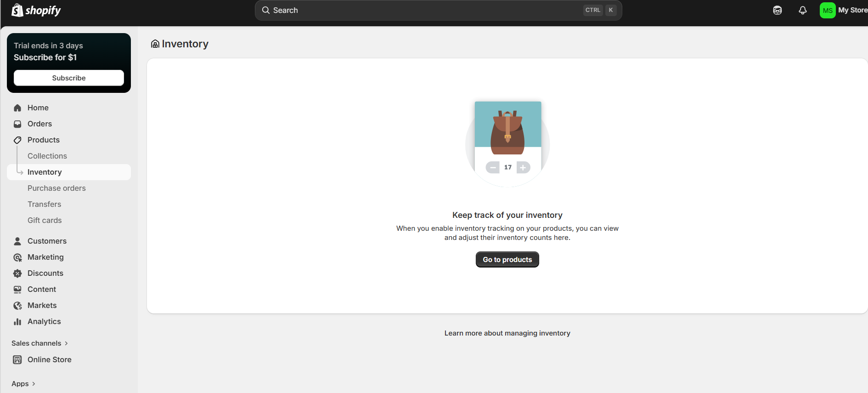Screen dimensions: 868x393
Task: Click the Customers person icon
Action: (17, 241)
